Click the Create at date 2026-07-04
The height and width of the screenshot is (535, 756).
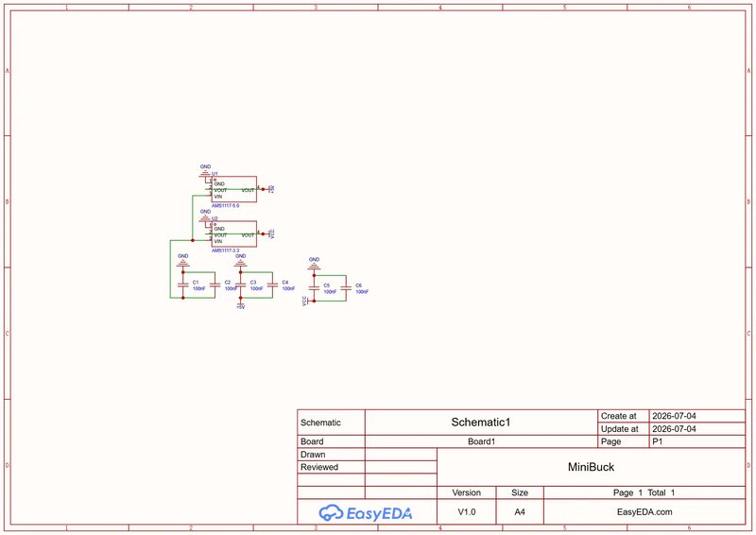[674, 416]
